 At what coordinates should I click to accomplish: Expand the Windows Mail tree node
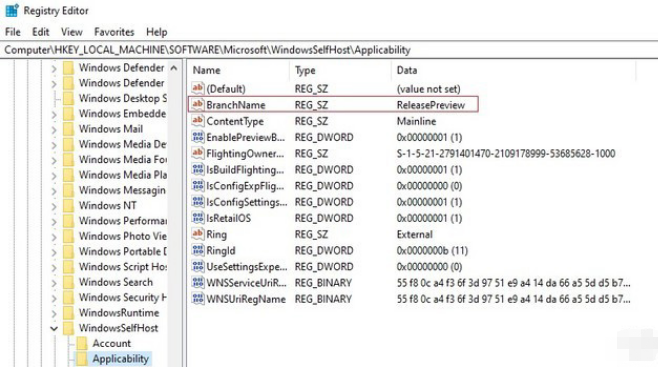54,130
